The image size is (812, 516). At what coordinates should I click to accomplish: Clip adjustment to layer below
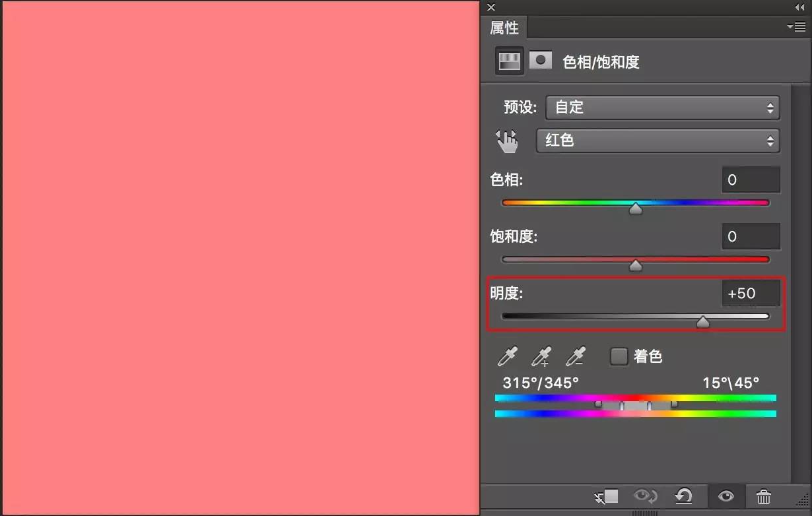(606, 496)
